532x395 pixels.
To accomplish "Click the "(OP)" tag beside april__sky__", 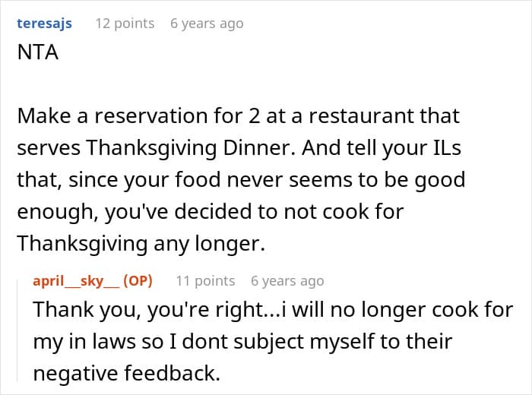I will pos(138,281).
